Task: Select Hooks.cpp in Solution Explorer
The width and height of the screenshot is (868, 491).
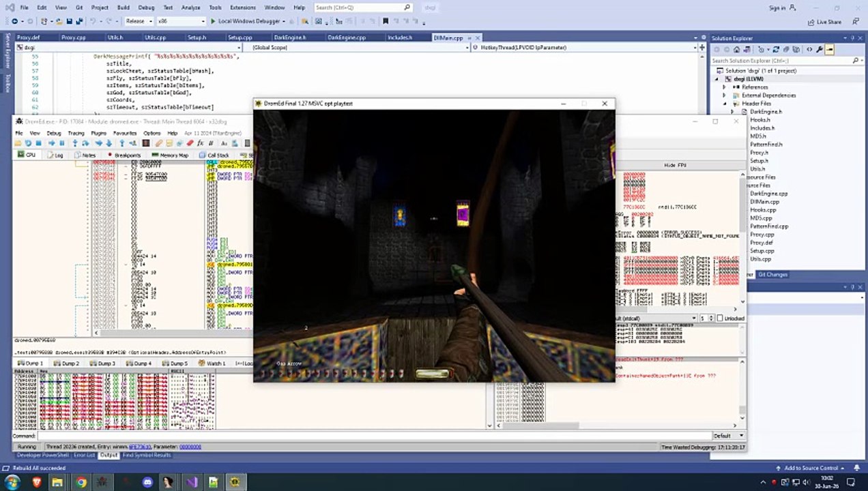Action: [x=763, y=210]
